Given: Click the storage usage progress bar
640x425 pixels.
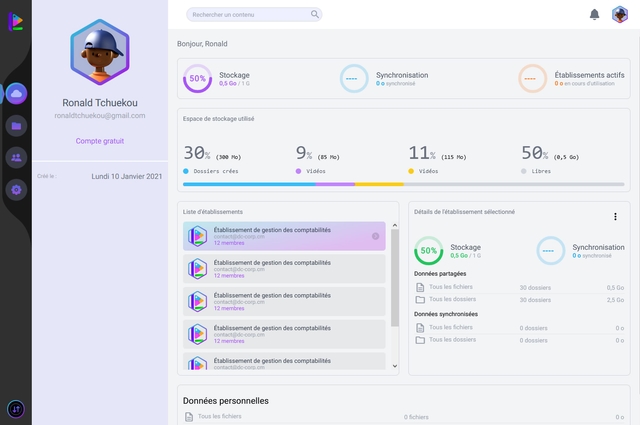Looking at the screenshot, I should pos(404,184).
